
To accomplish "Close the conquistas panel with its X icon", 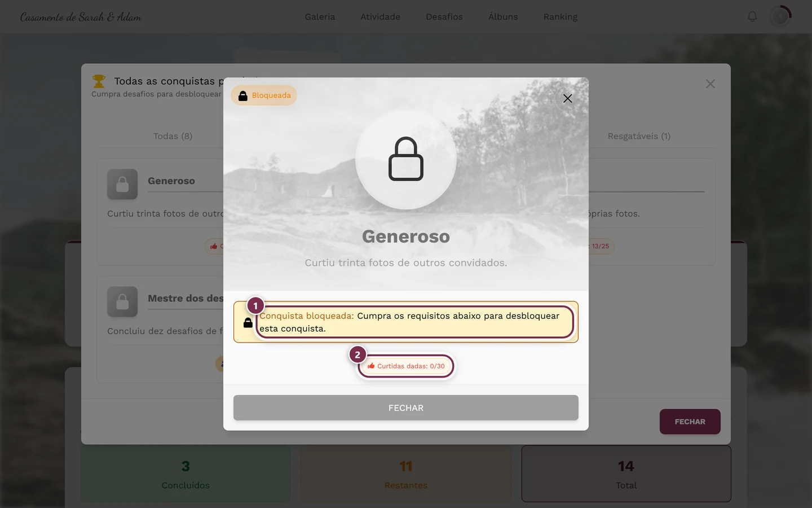I will pos(710,84).
